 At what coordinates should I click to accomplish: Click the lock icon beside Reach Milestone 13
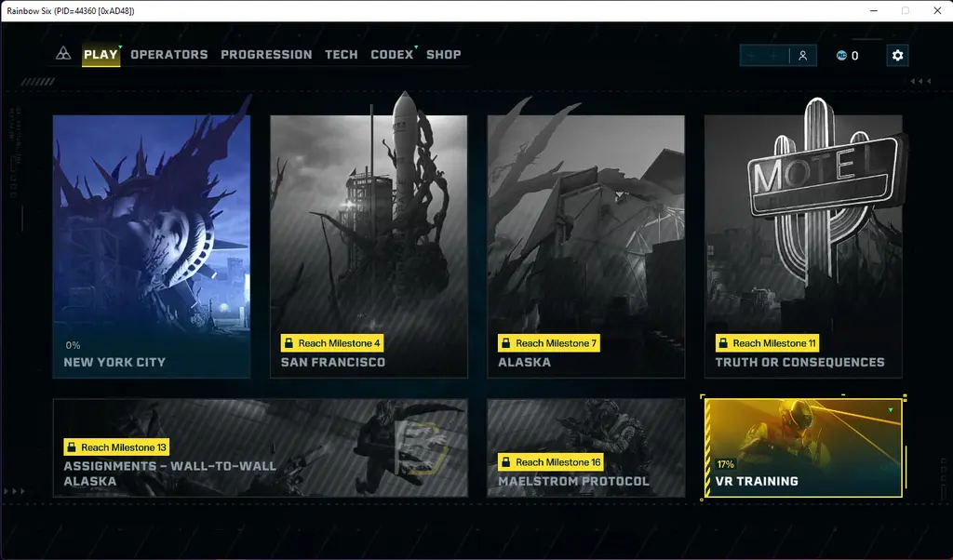72,447
